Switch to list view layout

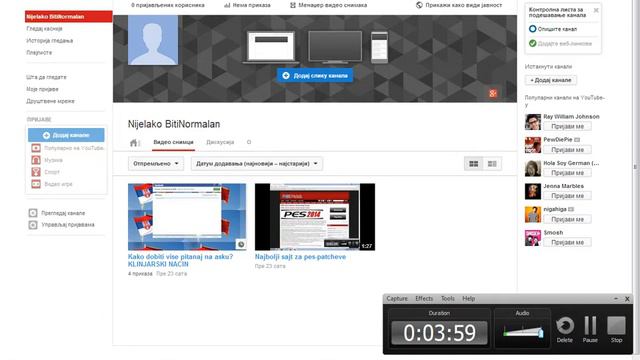click(492, 164)
